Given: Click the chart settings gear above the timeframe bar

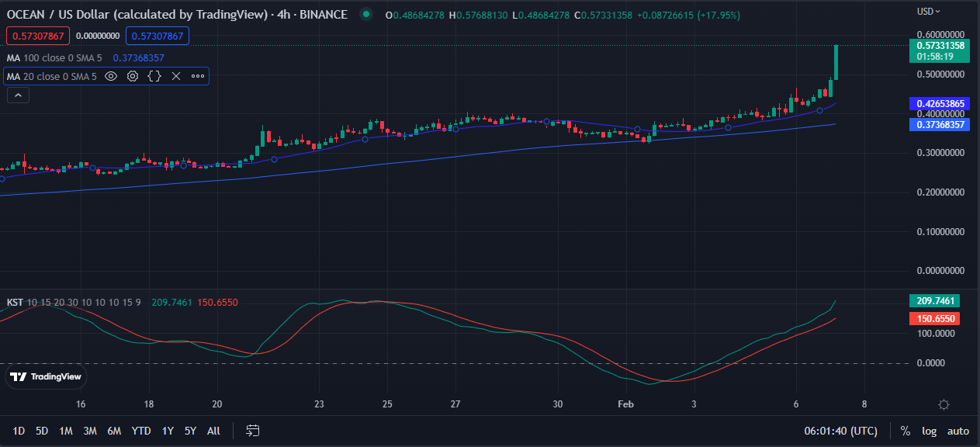Looking at the screenshot, I should point(944,404).
